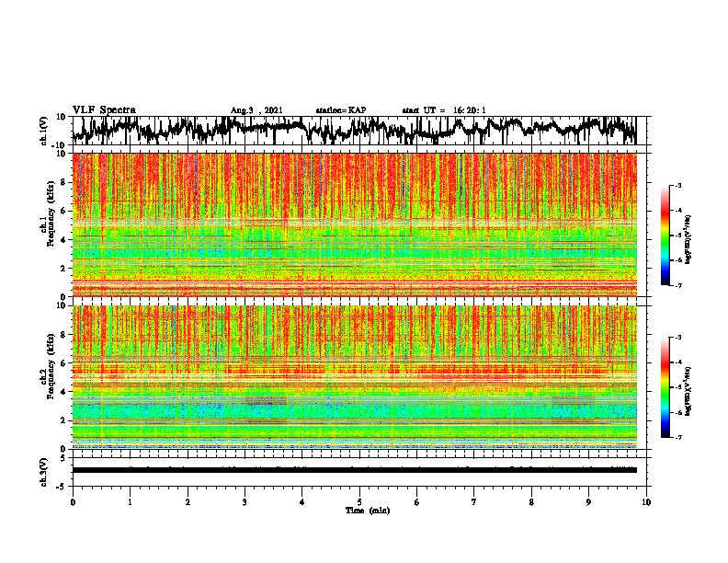Click the ch.1 color bar "log(PSD)(V²/Hz)" label
728x563 pixels.
pos(688,240)
